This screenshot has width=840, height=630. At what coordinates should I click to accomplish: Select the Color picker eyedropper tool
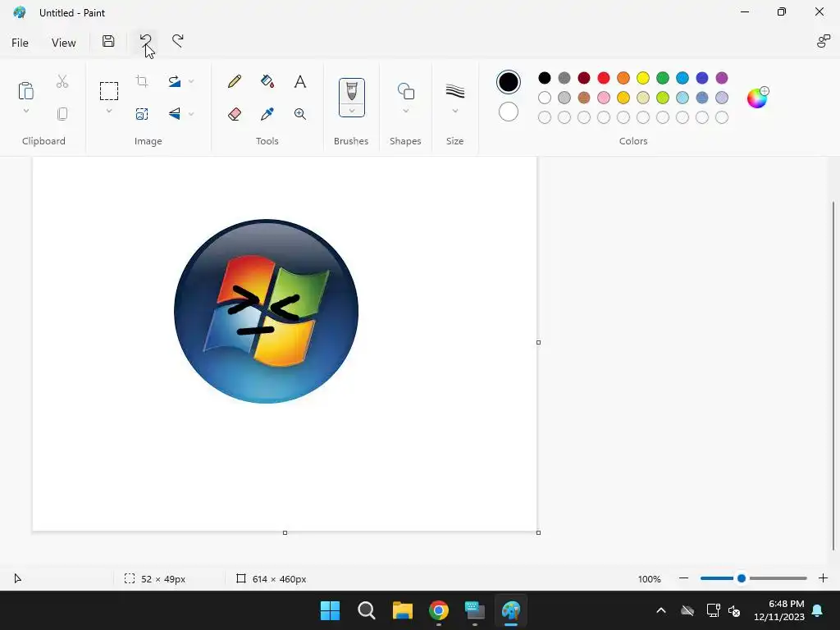pyautogui.click(x=267, y=113)
